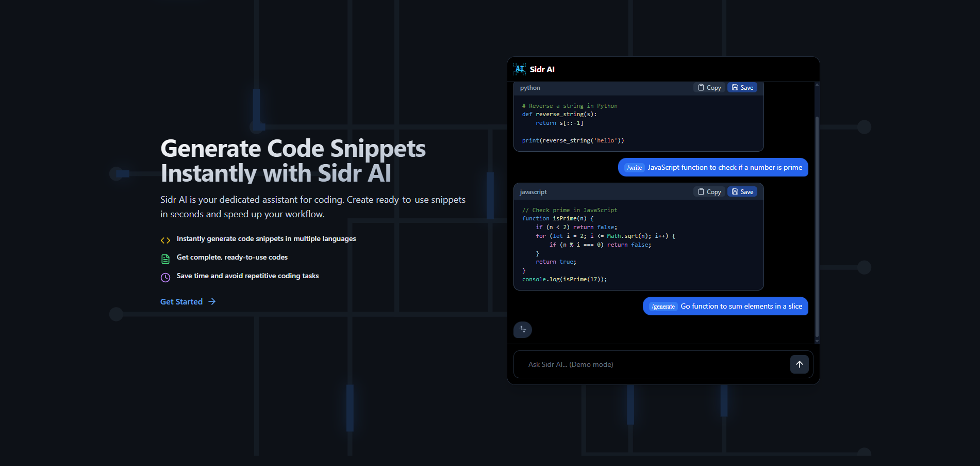Screen dimensions: 980x466
Task: Select the /generate command badge
Action: (x=662, y=306)
